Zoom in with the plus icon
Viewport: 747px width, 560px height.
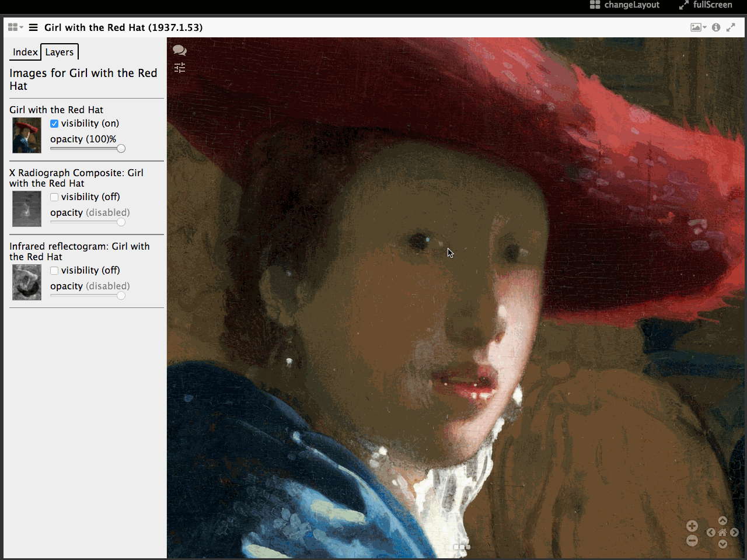point(692,526)
